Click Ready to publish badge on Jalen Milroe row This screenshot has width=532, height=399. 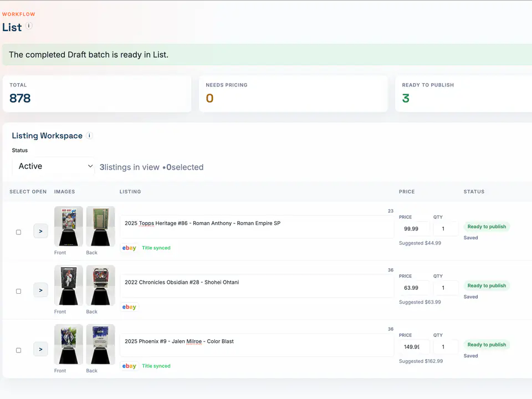click(487, 345)
